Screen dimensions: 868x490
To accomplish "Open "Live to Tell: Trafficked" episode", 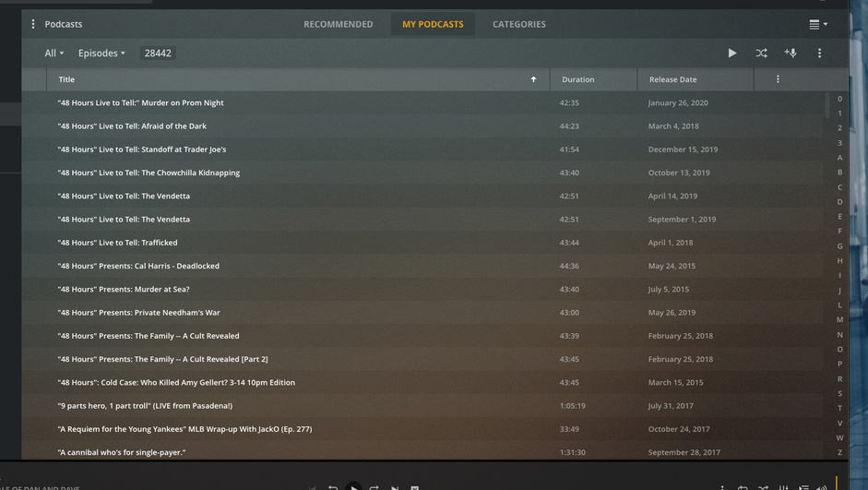I will pyautogui.click(x=117, y=243).
